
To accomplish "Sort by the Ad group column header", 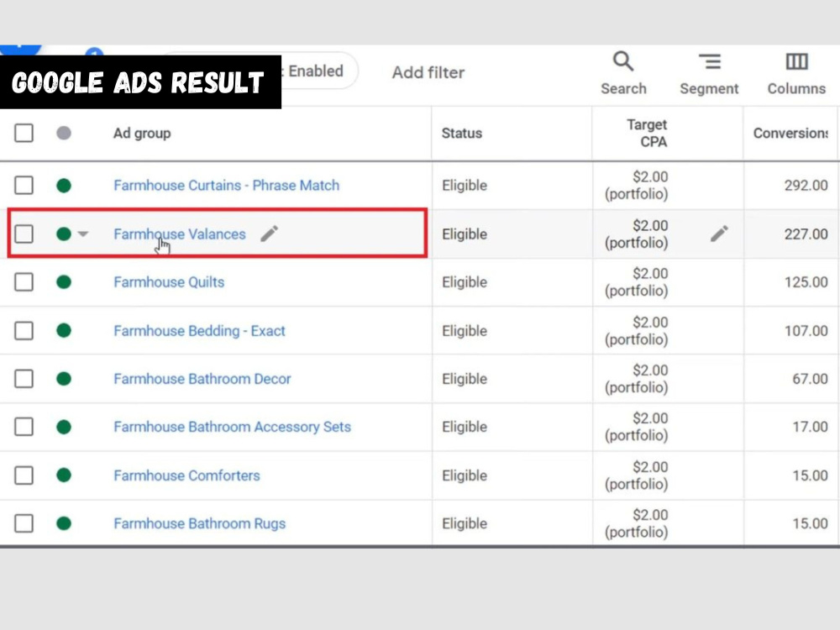I will pyautogui.click(x=142, y=133).
